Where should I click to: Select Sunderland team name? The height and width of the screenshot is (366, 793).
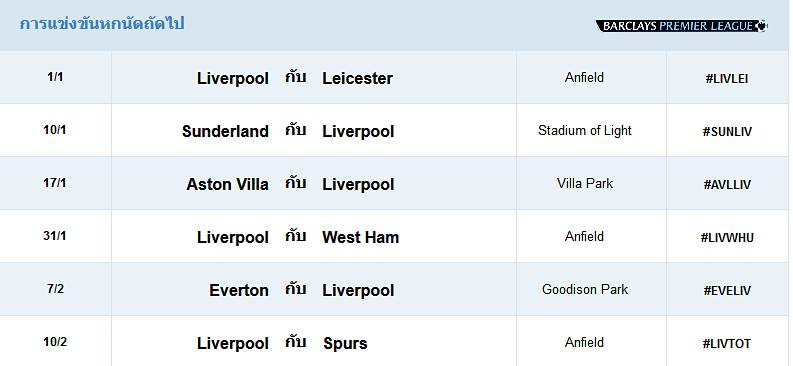[x=225, y=131]
